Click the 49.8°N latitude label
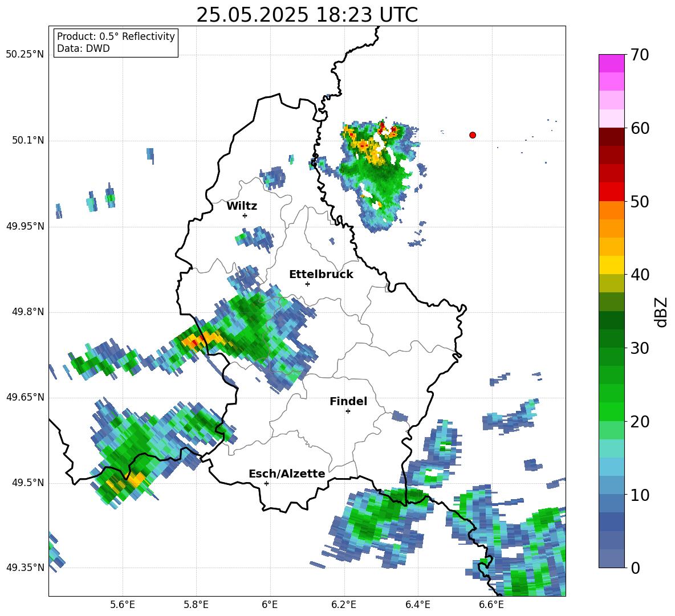Viewport: 675px width, 616px height. [28, 312]
